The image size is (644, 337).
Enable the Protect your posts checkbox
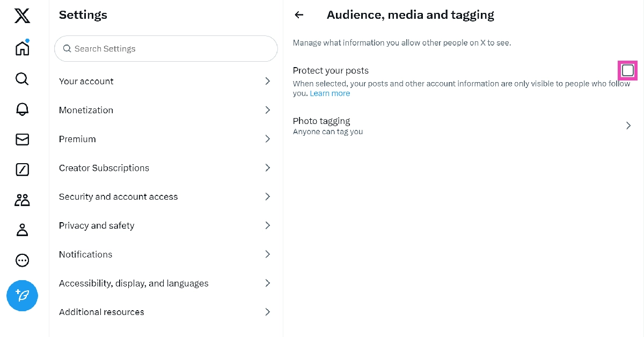coord(627,70)
